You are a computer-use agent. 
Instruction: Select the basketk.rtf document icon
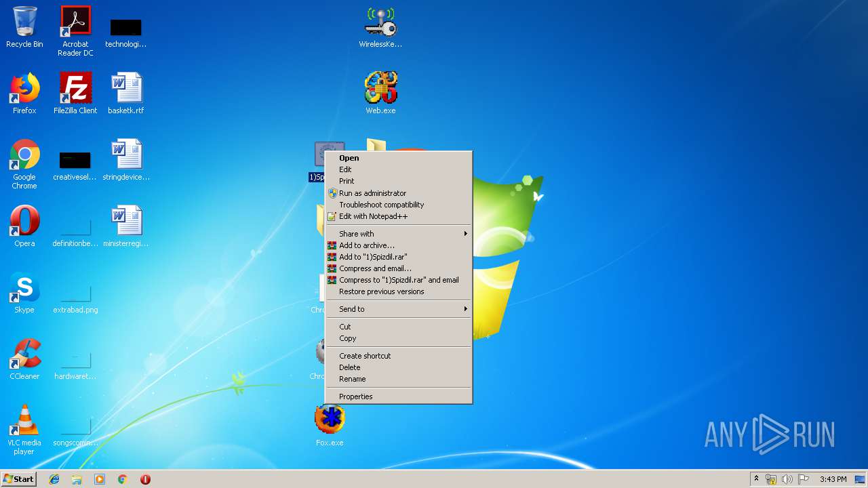(126, 94)
